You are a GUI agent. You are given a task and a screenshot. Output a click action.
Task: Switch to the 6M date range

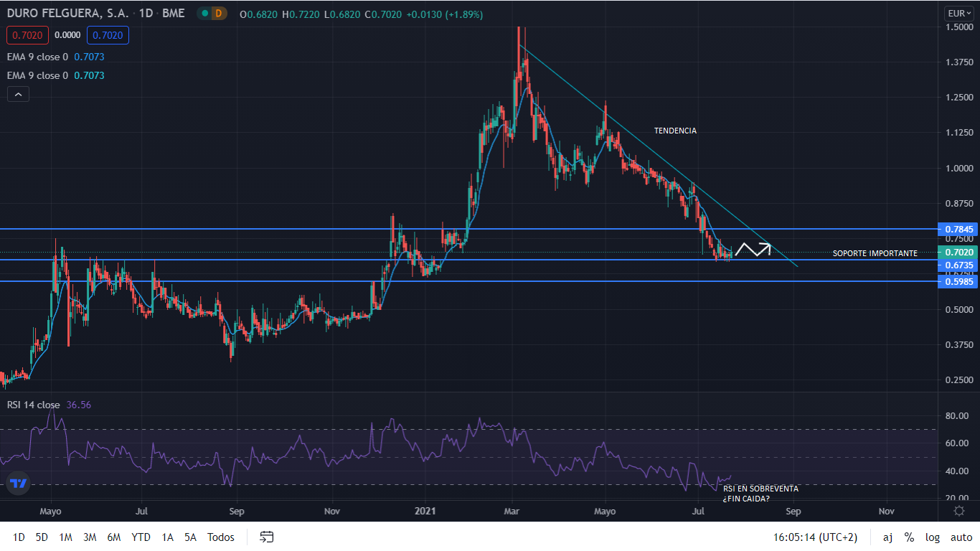click(113, 537)
